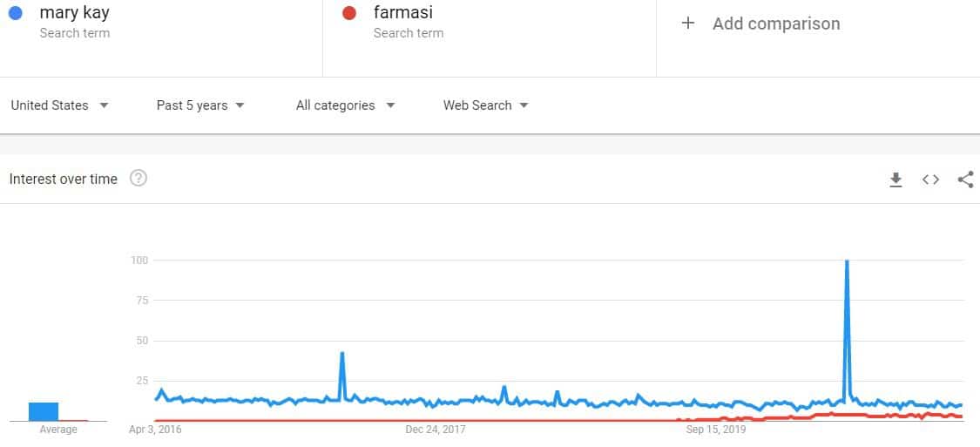980x447 pixels.
Task: Open the Web Search type dropdown
Action: tap(485, 105)
